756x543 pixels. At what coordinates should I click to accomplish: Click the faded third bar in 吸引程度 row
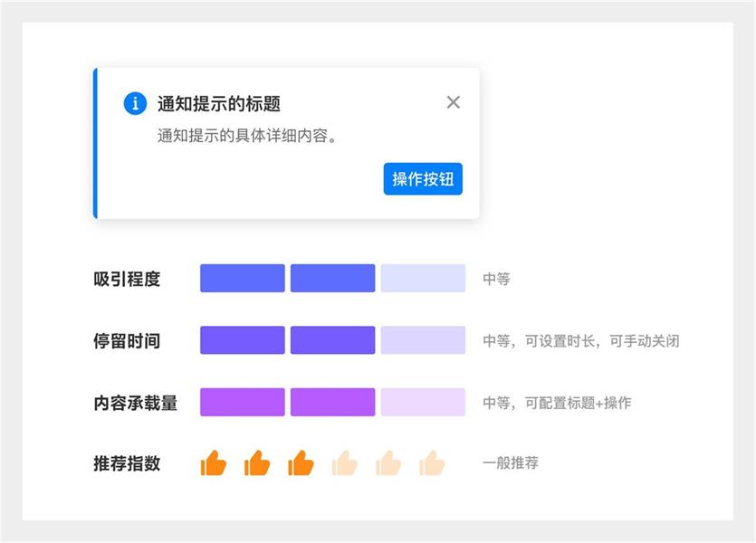point(423,279)
